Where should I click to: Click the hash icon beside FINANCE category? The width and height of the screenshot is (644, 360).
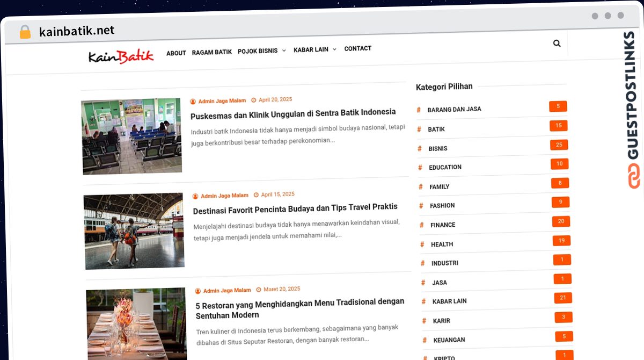[x=421, y=225]
